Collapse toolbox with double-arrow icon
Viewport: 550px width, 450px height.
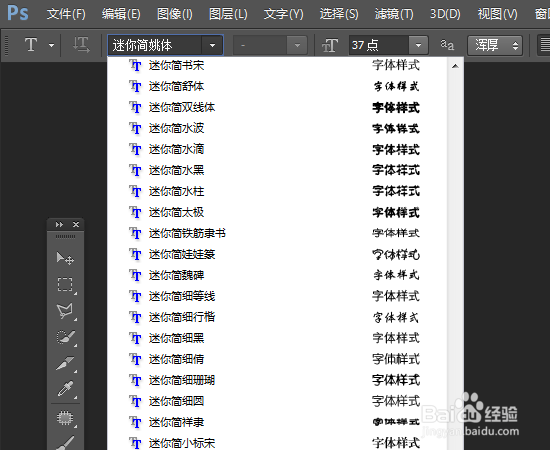click(59, 224)
